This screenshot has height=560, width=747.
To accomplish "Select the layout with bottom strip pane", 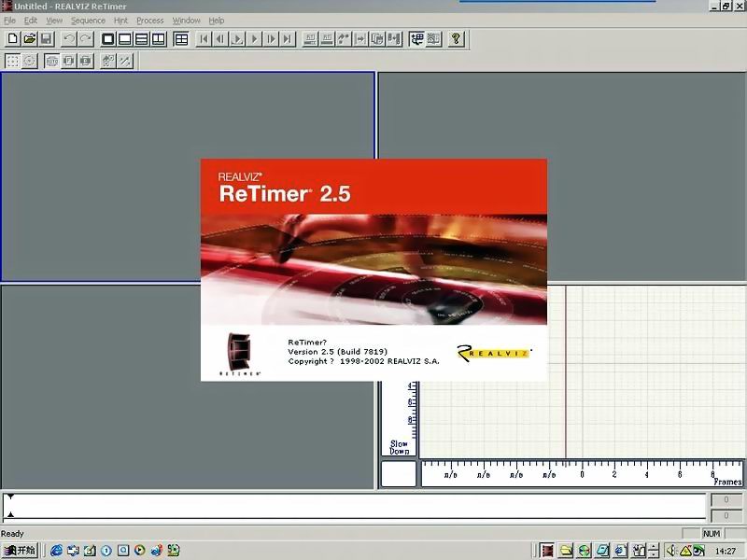I will (125, 38).
